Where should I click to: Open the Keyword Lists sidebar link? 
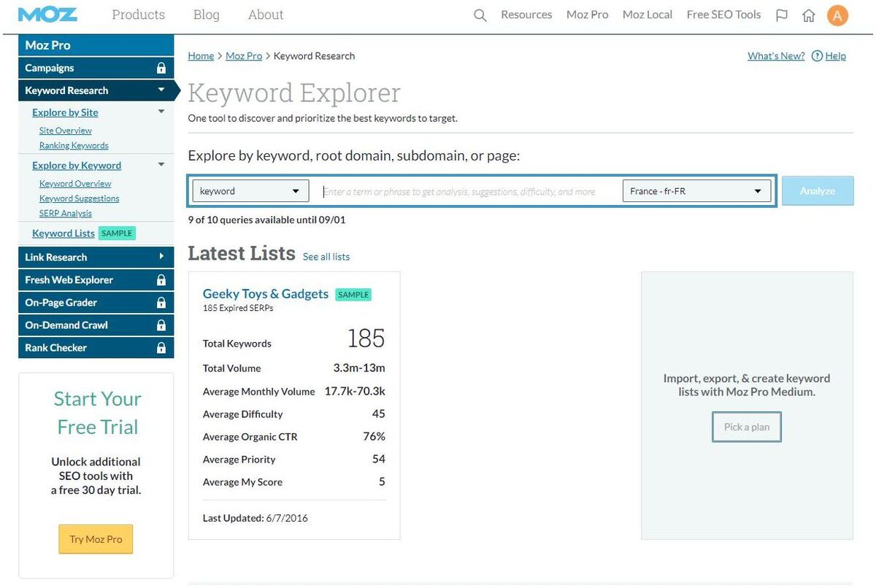pos(64,233)
